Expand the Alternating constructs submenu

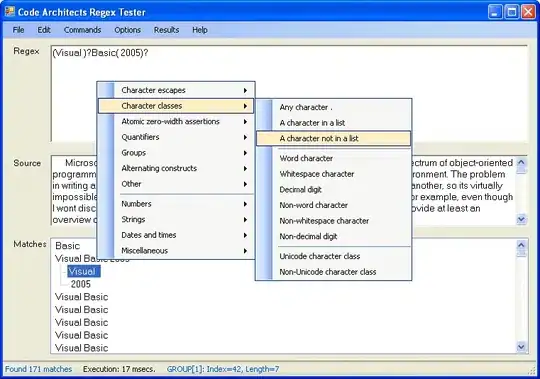tap(176, 168)
